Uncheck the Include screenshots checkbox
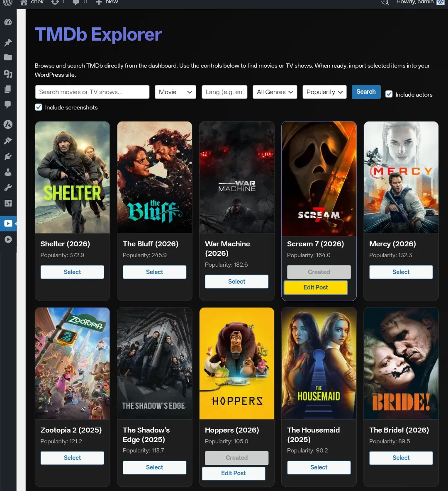448x491 pixels. tap(38, 107)
